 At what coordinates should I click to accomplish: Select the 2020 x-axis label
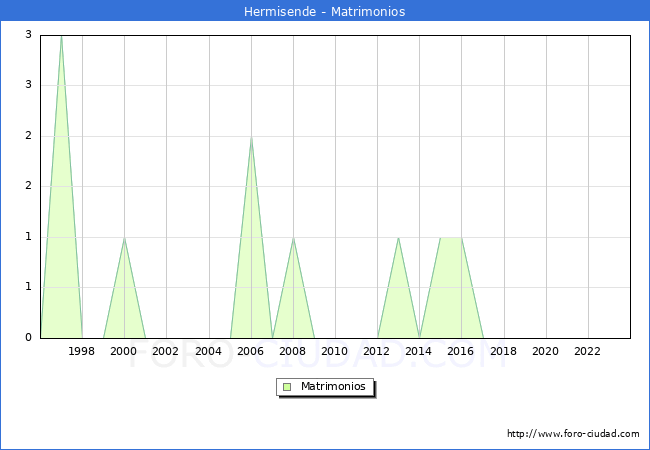(546, 351)
